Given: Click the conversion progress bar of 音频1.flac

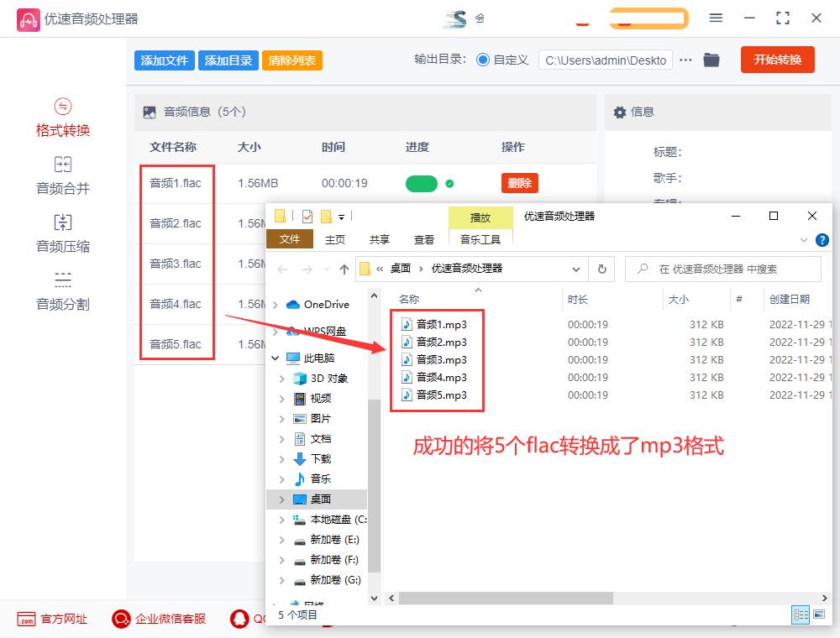Looking at the screenshot, I should 422,182.
